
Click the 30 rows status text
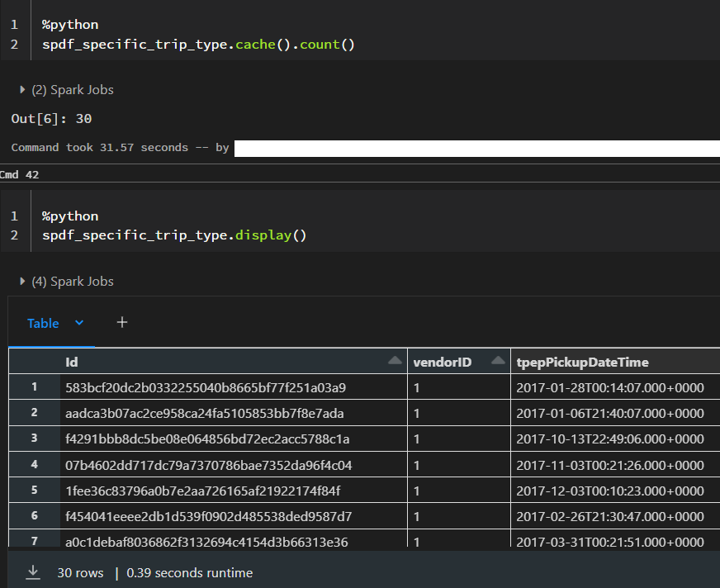point(80,573)
